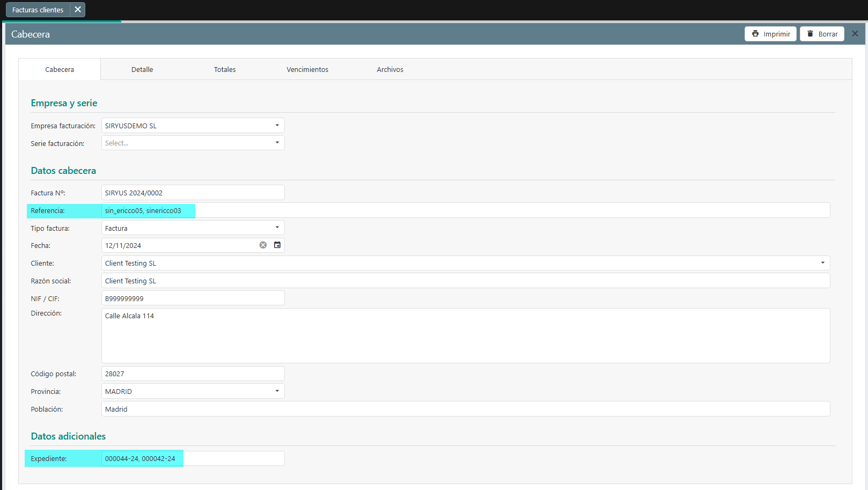
Task: Close the Facturas clientes tab
Action: tap(78, 10)
